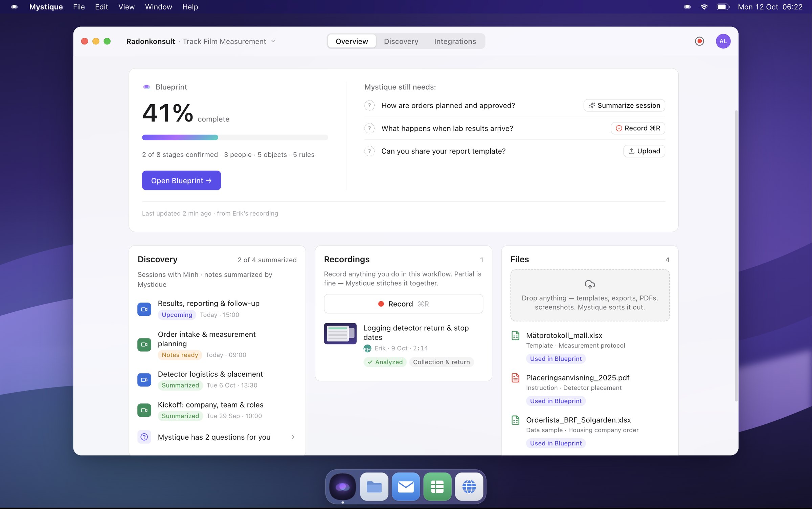Switch to the Discovery tab
Viewport: 812px width, 509px height.
(401, 41)
